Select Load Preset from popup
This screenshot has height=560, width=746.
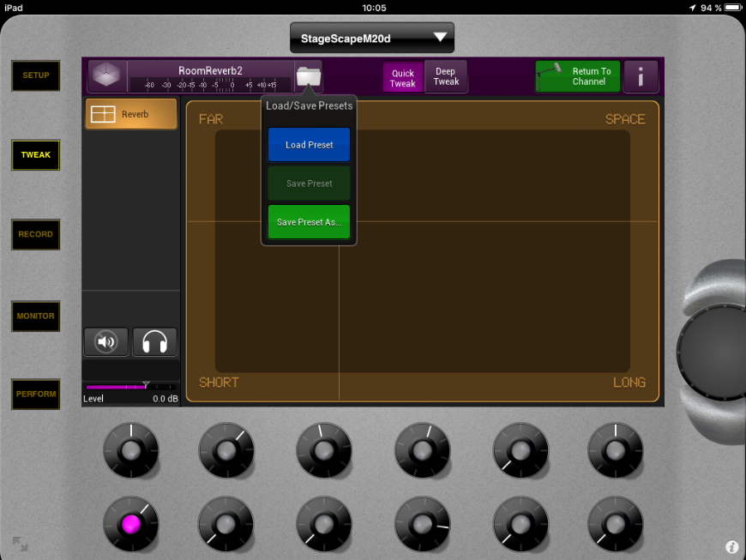[309, 145]
